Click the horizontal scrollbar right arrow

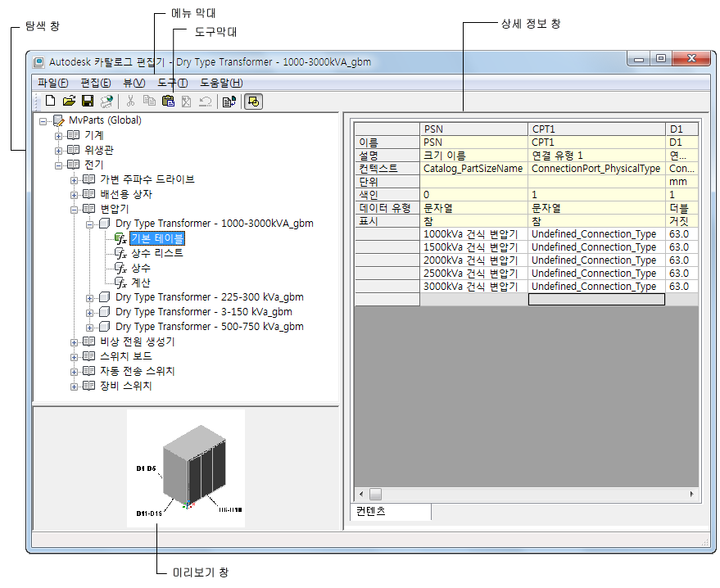click(691, 495)
